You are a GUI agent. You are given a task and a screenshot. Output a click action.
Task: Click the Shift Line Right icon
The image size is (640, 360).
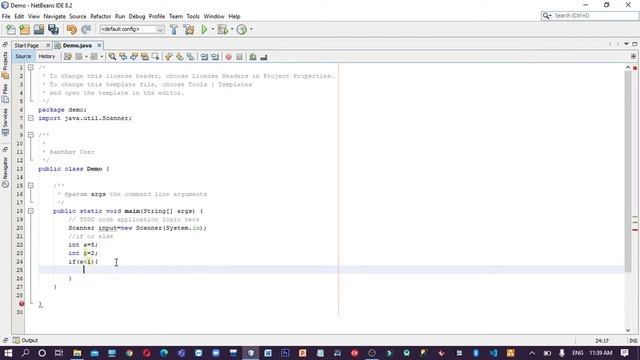pyautogui.click(x=215, y=57)
